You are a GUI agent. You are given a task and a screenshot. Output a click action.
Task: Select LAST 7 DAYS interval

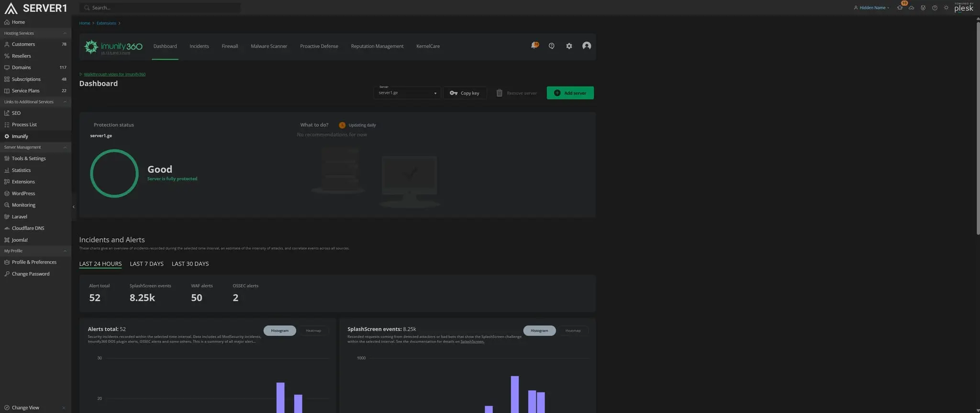[x=146, y=264]
